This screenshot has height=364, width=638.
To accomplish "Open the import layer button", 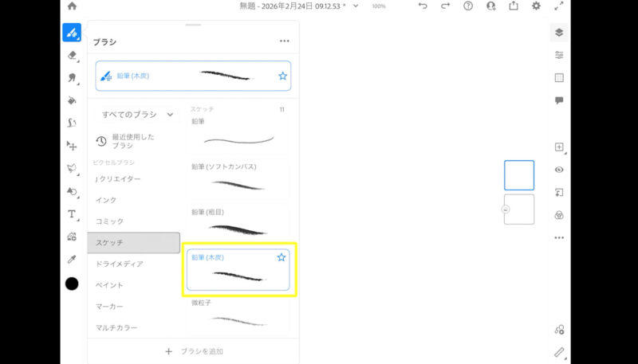I will (559, 193).
